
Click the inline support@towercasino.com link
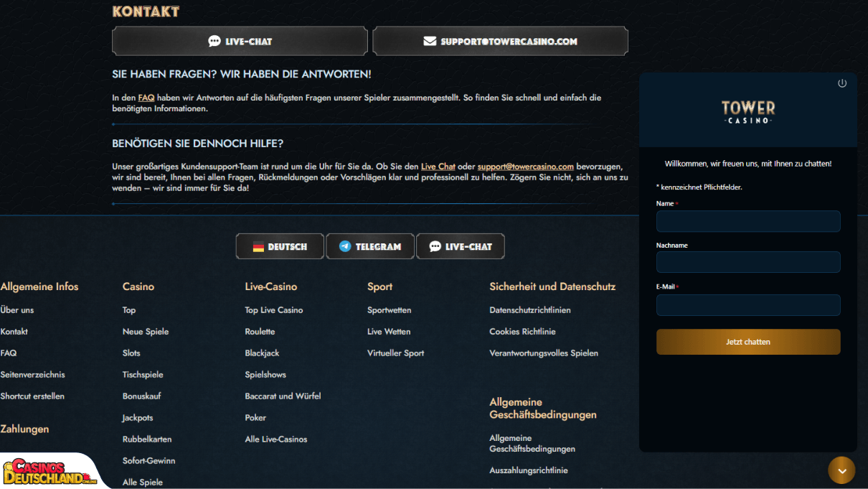[526, 166]
